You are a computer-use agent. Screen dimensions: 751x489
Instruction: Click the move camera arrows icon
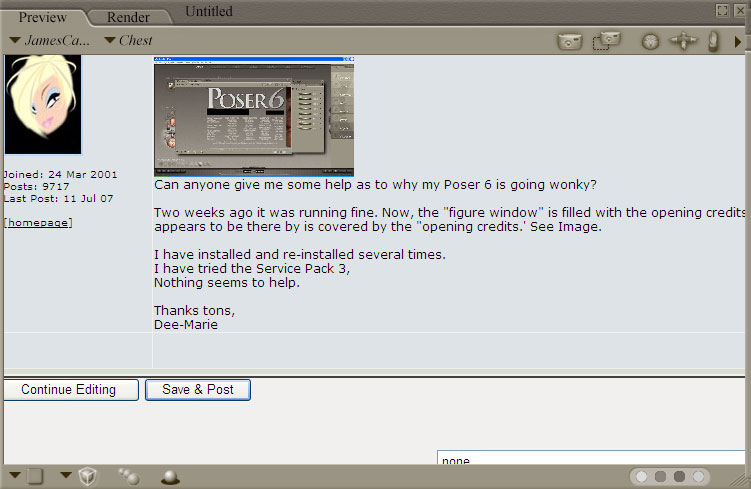(x=683, y=41)
